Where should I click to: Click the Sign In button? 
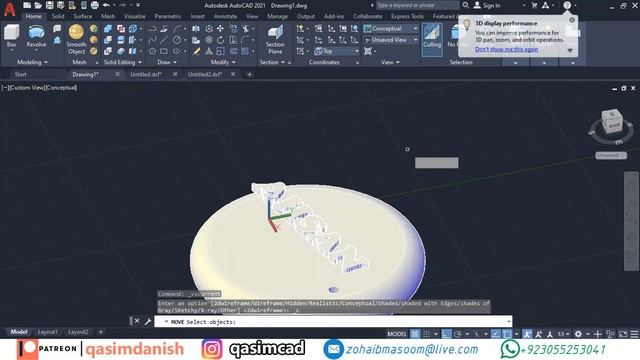pyautogui.click(x=487, y=5)
